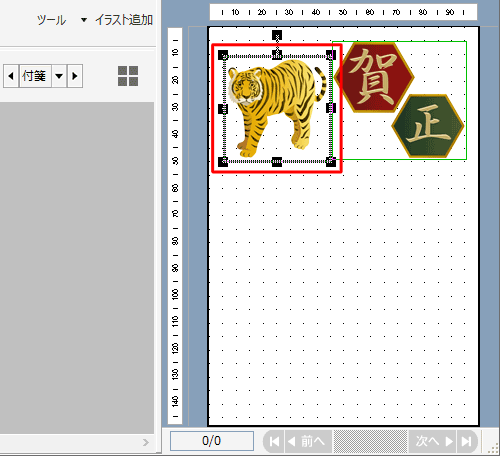The image size is (500, 456).
Task: Click the bottom-center resize handle of tiger
Action: pyautogui.click(x=277, y=162)
